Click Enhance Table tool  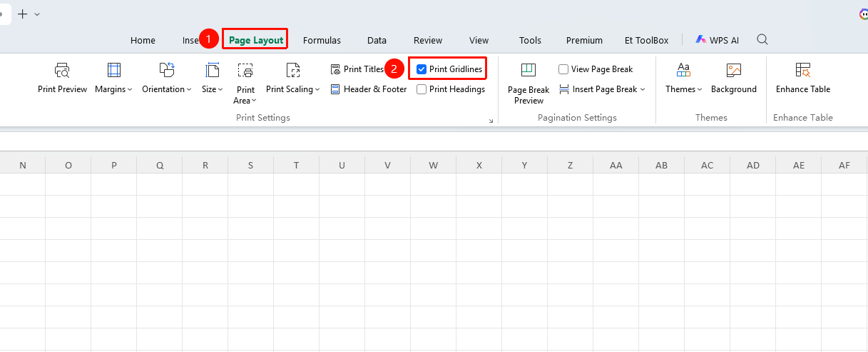point(803,79)
